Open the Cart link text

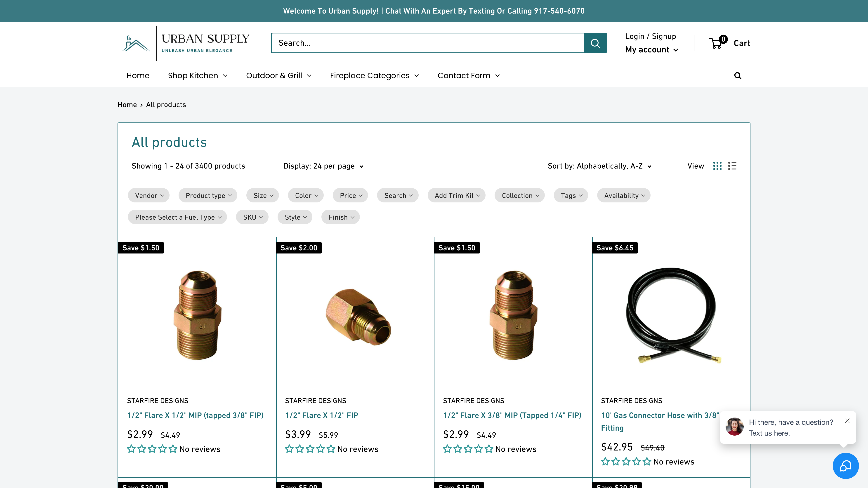(x=742, y=43)
